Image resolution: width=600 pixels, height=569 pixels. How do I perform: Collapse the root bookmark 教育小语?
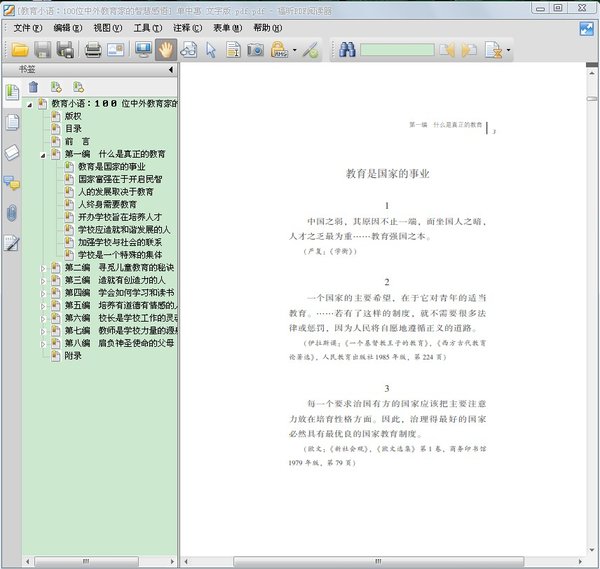[x=29, y=104]
